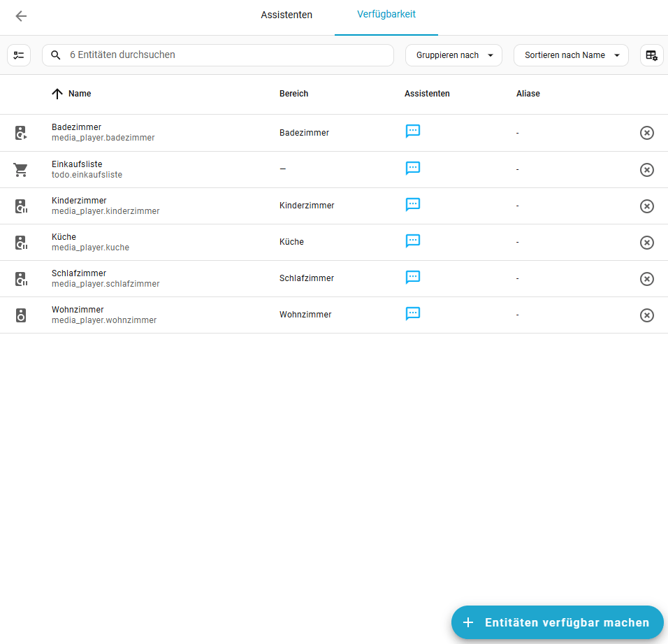Remove Badezimmer entity with X icon

click(x=647, y=133)
